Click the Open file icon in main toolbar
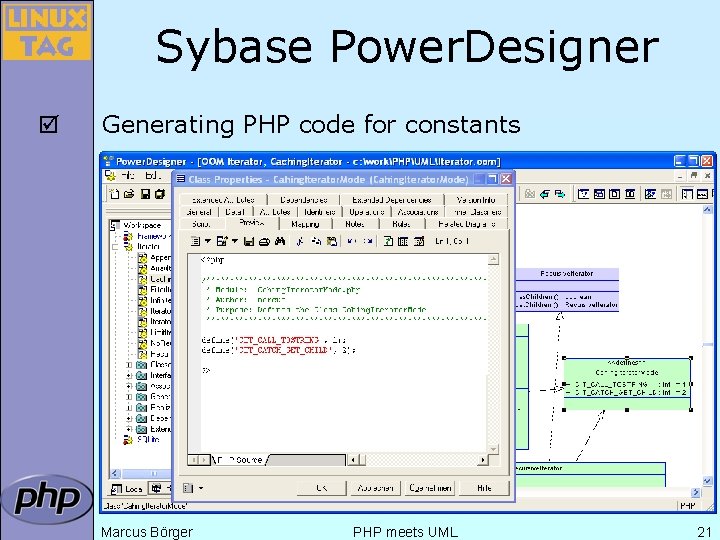The height and width of the screenshot is (540, 720). [x=129, y=194]
